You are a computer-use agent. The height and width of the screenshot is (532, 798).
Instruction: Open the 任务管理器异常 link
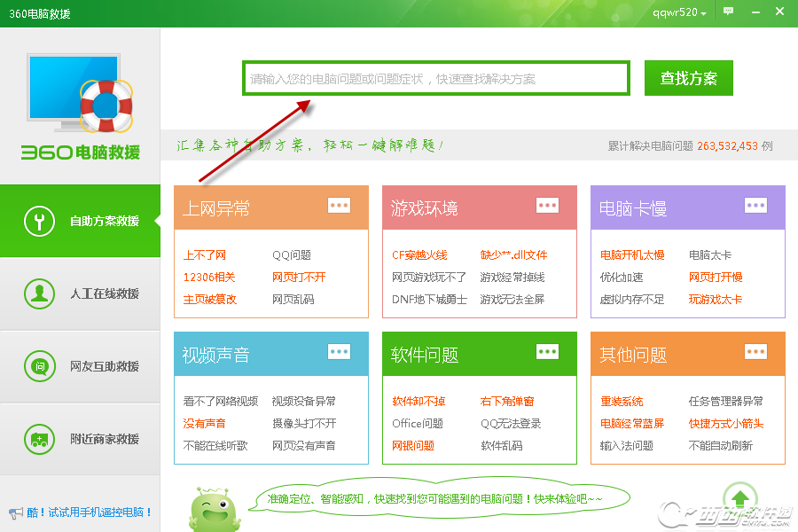725,401
